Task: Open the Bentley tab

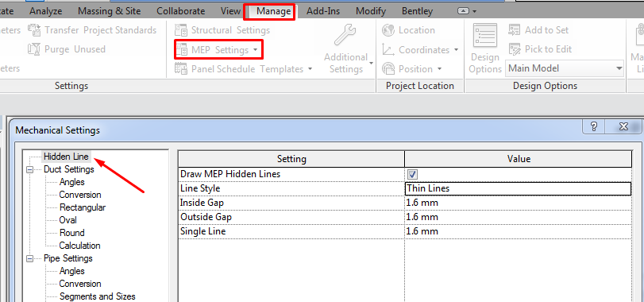Action: (x=417, y=11)
